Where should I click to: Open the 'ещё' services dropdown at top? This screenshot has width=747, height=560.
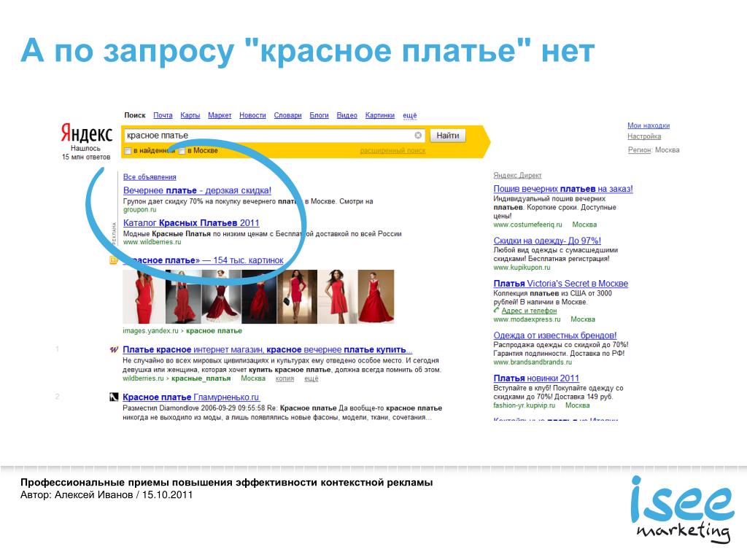click(410, 115)
